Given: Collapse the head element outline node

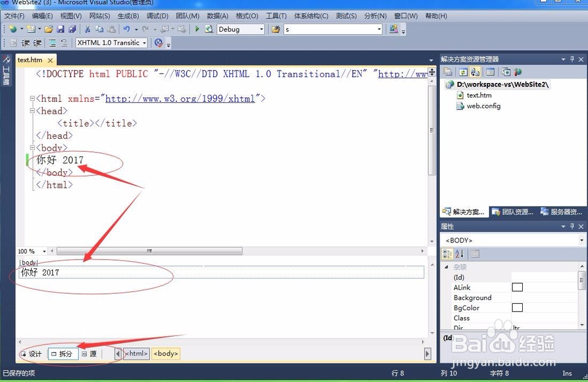Looking at the screenshot, I should click(32, 111).
